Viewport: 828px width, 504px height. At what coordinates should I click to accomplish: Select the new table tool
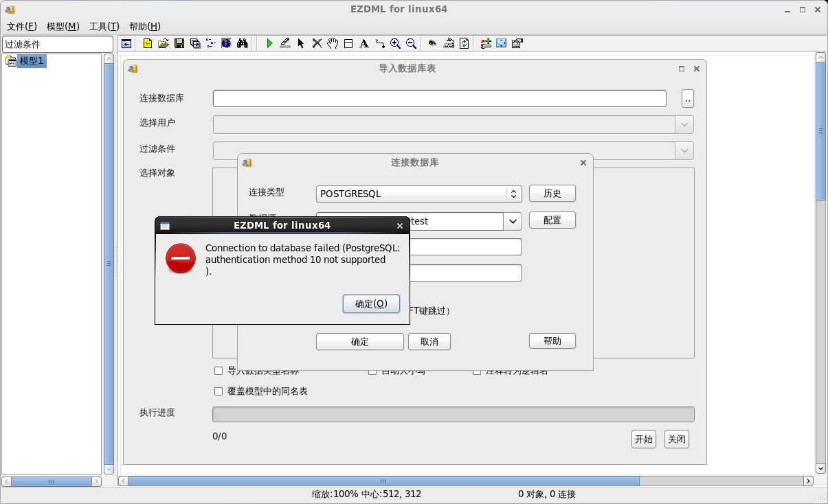pyautogui.click(x=348, y=43)
